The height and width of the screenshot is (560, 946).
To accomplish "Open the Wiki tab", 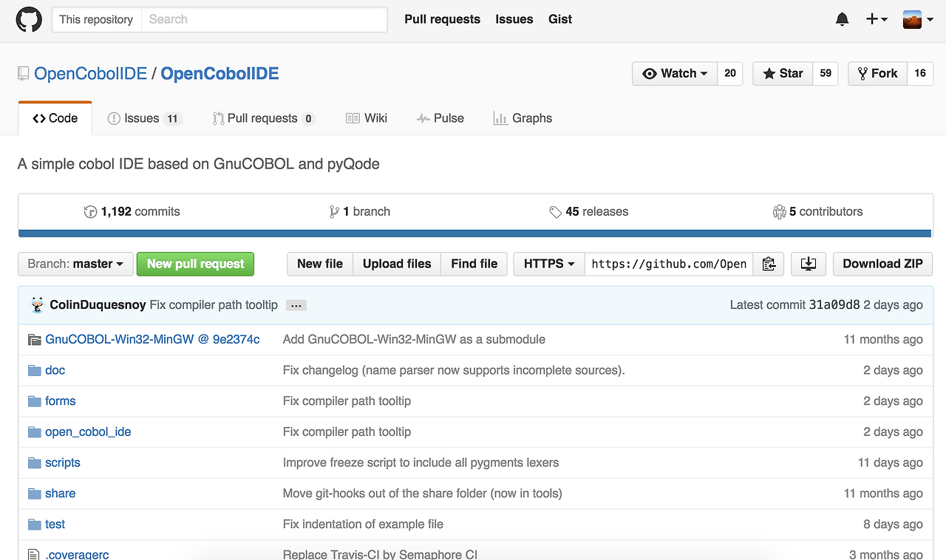I will click(367, 118).
